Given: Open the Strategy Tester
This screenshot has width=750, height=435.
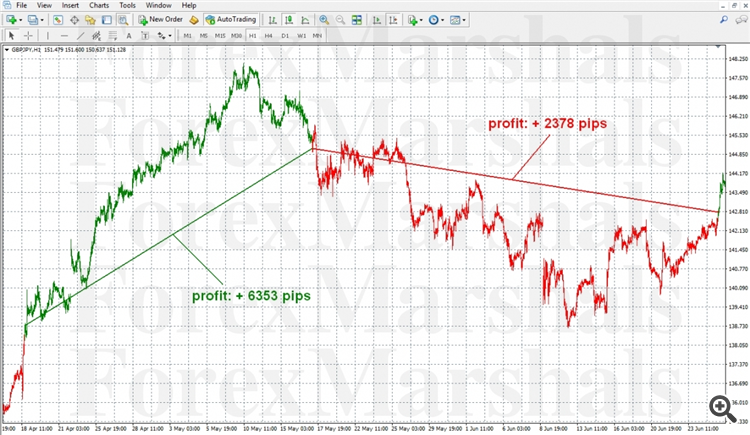Looking at the screenshot, I should 123,20.
